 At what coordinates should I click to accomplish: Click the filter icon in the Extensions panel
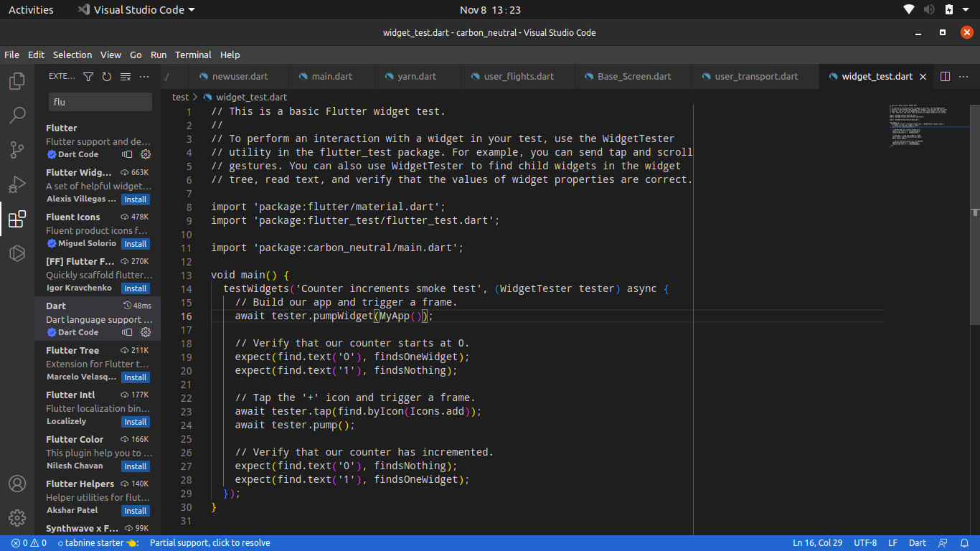click(88, 75)
